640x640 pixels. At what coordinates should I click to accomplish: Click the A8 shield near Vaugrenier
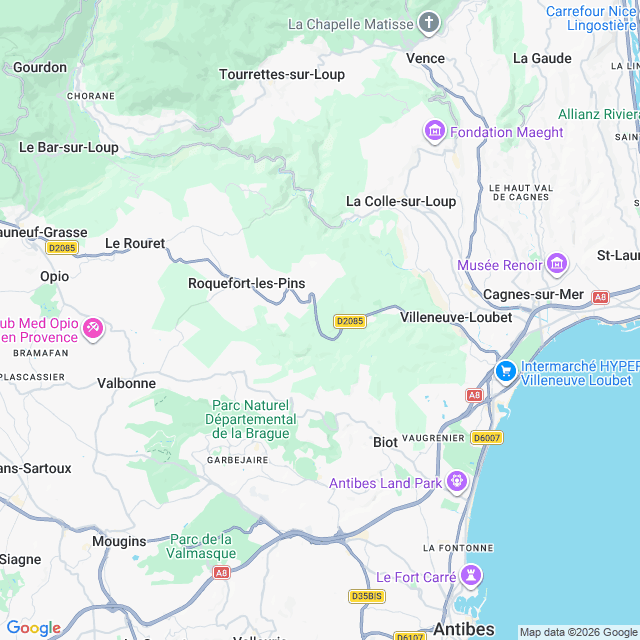tap(474, 395)
